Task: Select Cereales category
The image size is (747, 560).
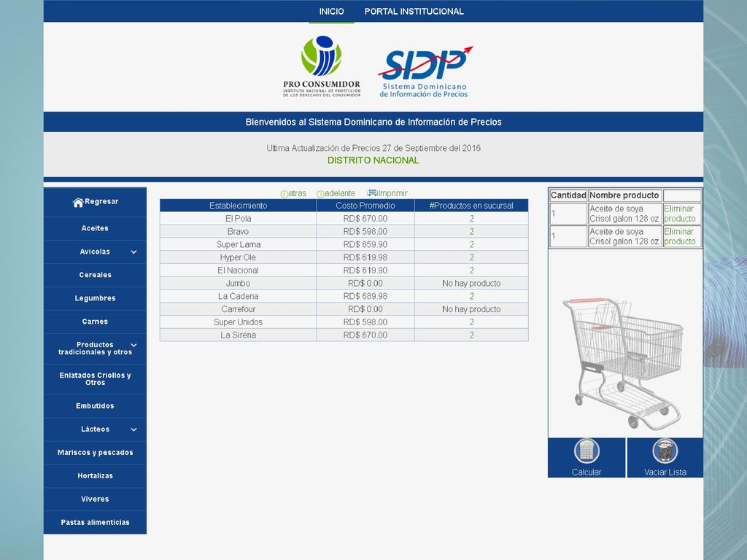Action: pos(95,275)
